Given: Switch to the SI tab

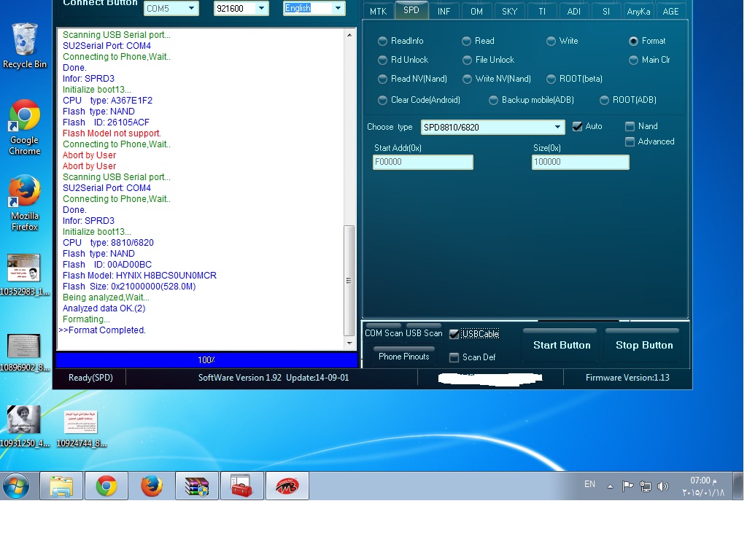Looking at the screenshot, I should click(x=606, y=11).
